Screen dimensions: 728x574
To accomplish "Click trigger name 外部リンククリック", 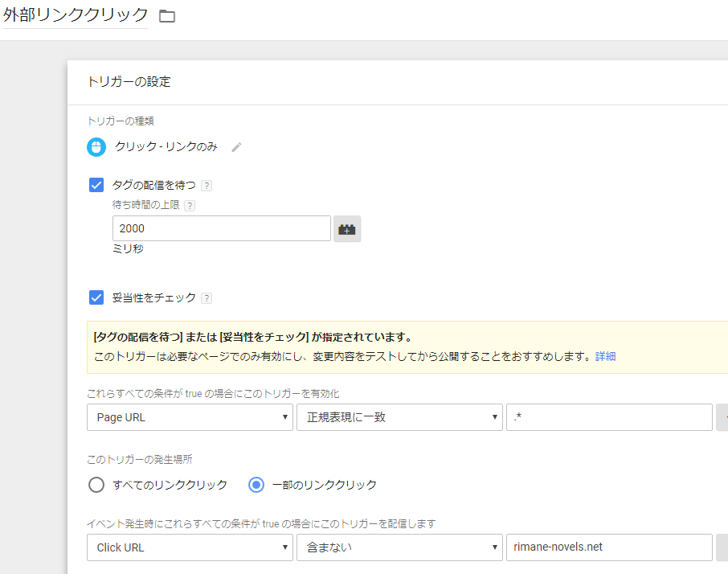I will coord(76,15).
